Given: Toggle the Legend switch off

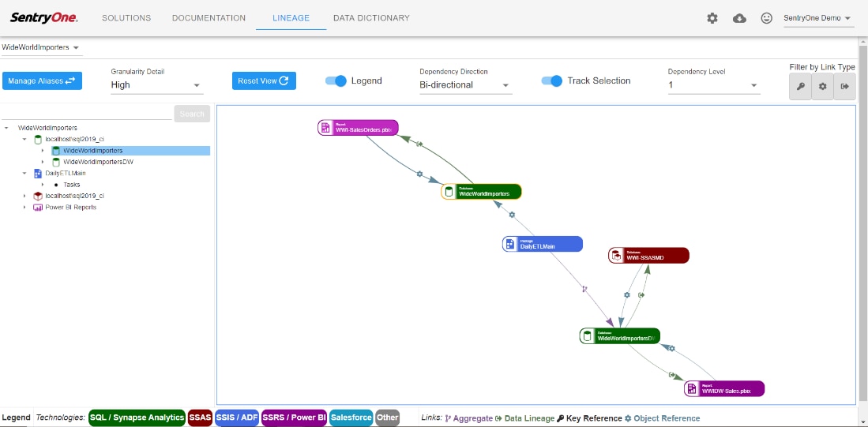Looking at the screenshot, I should [336, 81].
